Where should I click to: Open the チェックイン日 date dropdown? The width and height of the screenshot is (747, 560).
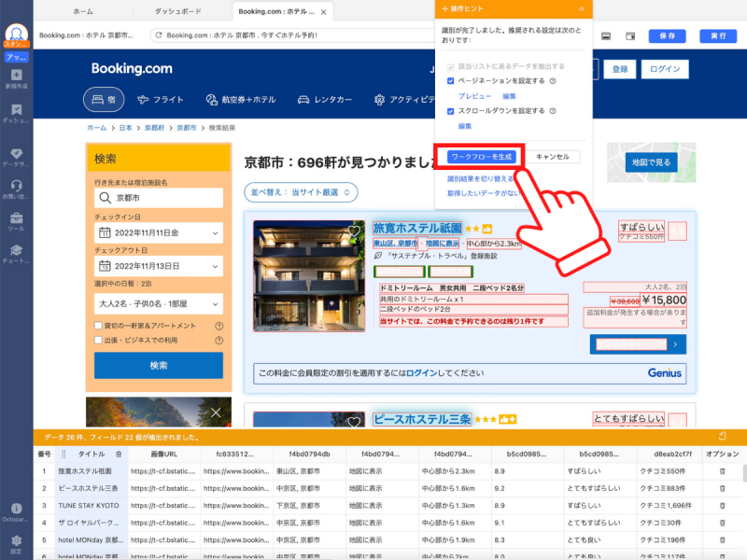159,232
